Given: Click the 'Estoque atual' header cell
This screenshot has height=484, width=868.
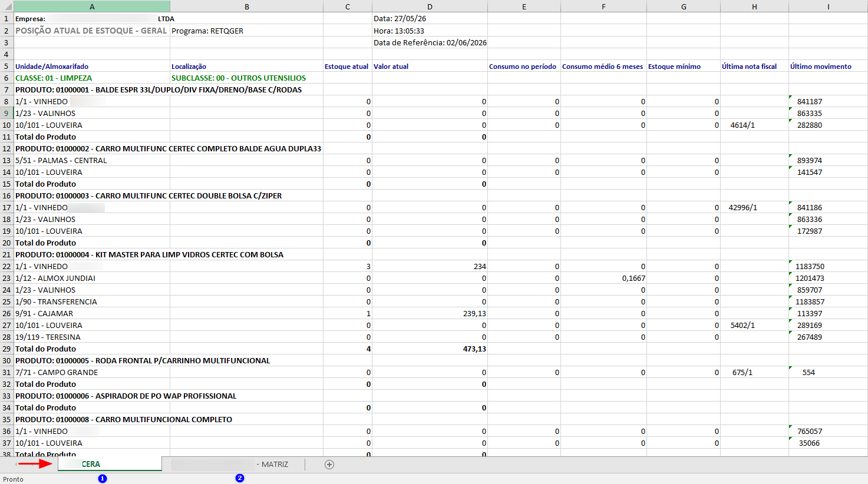Looking at the screenshot, I should point(348,66).
